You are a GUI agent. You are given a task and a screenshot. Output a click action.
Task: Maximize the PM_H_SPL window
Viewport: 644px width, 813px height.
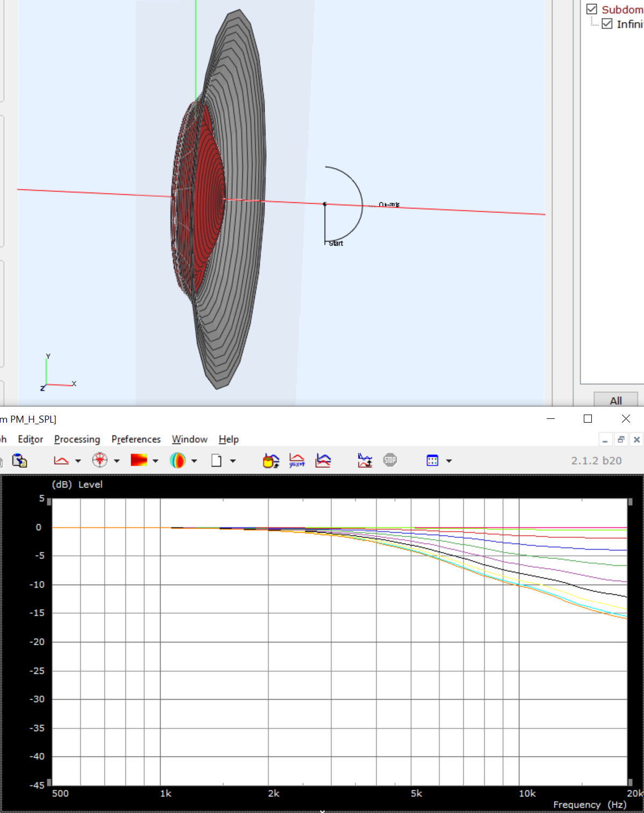click(x=588, y=418)
